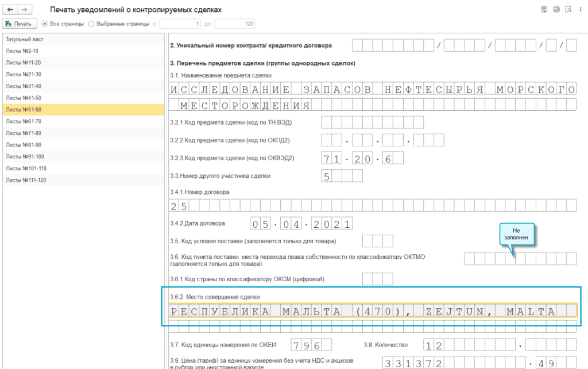Click the back navigation arrow

click(x=10, y=10)
